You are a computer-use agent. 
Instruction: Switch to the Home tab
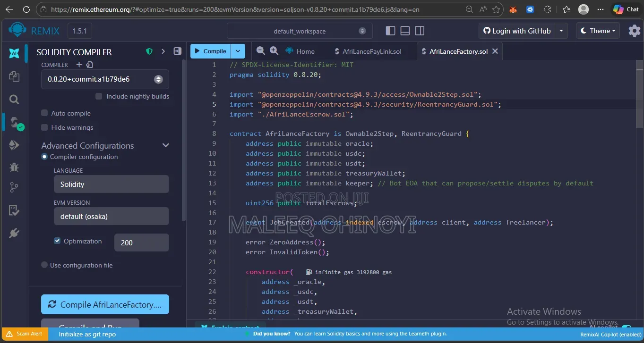click(301, 51)
